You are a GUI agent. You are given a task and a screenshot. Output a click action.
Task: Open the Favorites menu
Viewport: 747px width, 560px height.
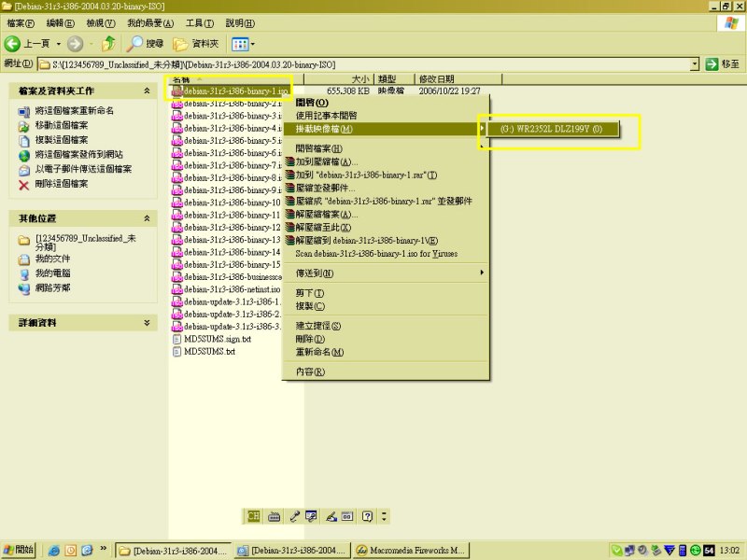(x=150, y=22)
